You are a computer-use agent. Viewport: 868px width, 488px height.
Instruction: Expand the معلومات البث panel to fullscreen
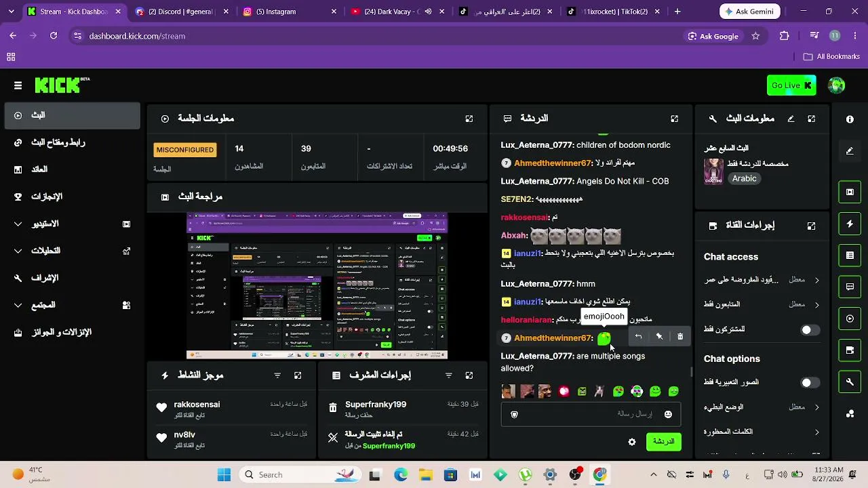click(x=811, y=119)
